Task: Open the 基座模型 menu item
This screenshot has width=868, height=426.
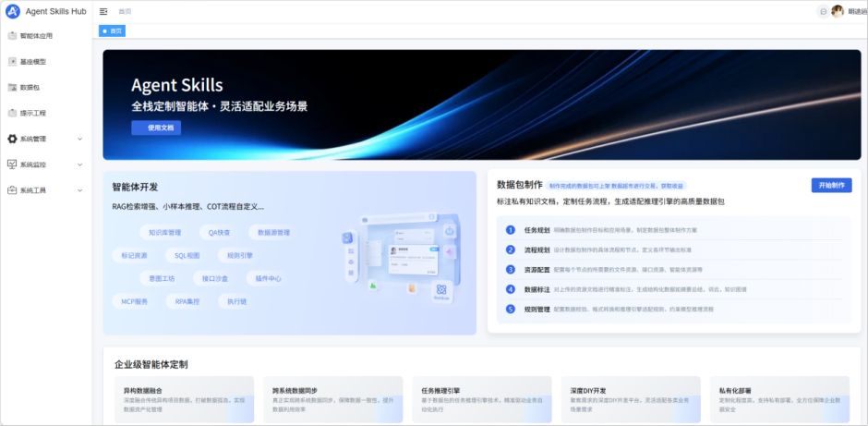Action: coord(46,62)
